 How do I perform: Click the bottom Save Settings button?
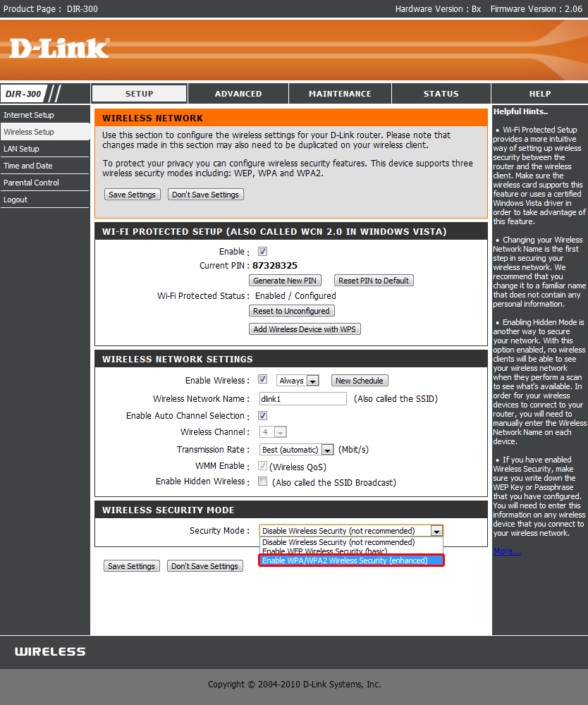131,566
